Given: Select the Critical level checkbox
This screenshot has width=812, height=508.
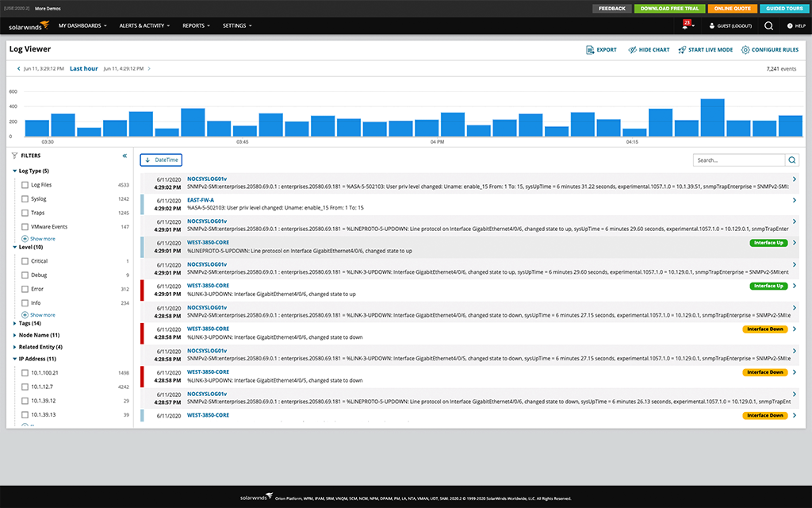Looking at the screenshot, I should tap(25, 260).
